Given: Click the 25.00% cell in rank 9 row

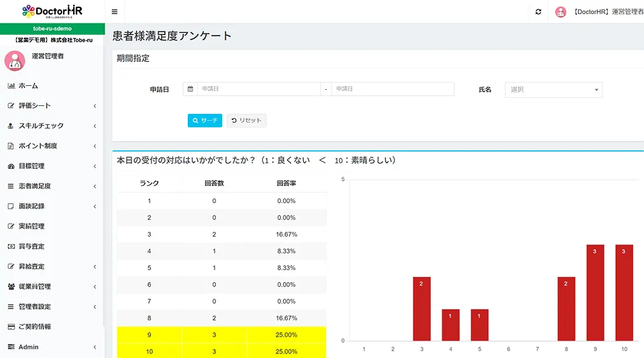Looking at the screenshot, I should tap(286, 335).
